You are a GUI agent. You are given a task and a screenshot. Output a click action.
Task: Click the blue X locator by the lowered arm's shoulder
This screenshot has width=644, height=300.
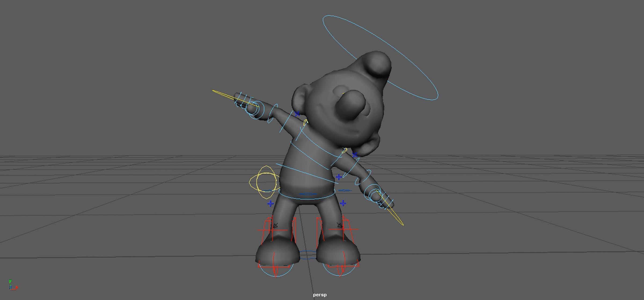(355, 155)
